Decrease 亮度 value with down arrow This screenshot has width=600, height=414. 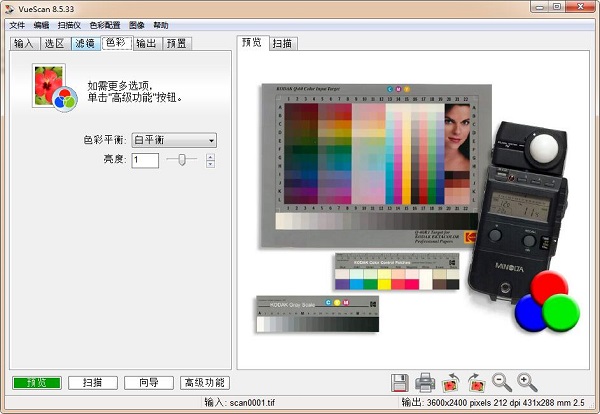coord(211,164)
